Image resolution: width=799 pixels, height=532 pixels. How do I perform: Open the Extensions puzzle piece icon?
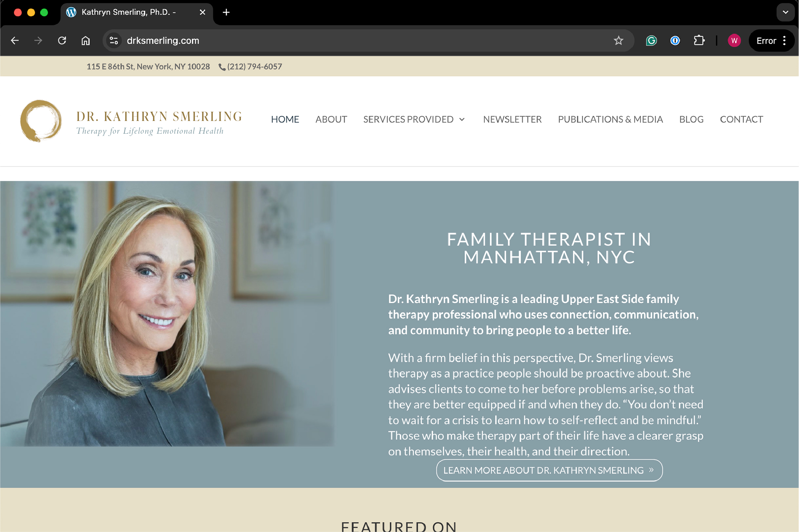point(699,41)
